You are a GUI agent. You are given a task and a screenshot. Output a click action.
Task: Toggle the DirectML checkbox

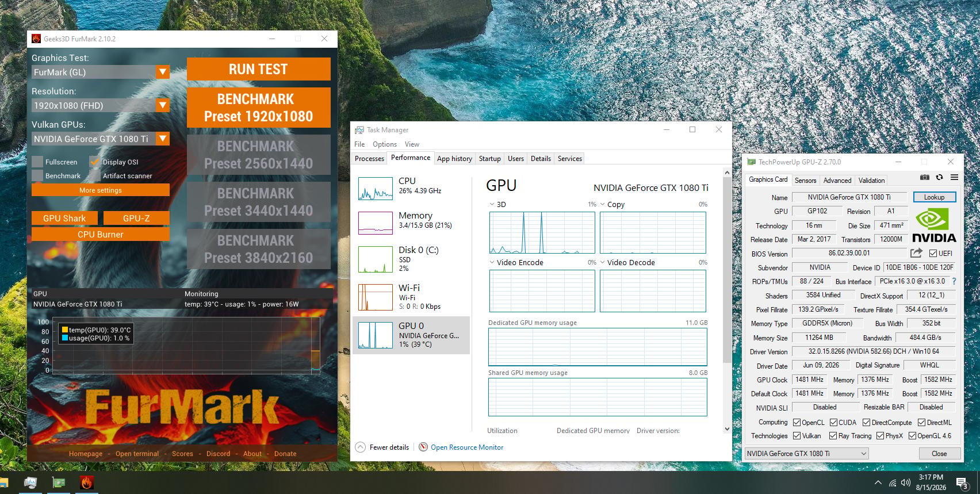pyautogui.click(x=921, y=422)
